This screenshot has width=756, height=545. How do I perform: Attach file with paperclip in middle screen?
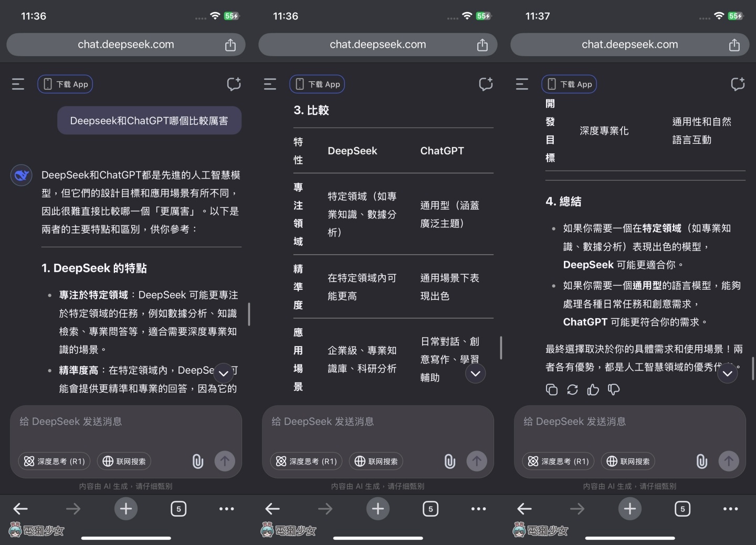pos(449,462)
